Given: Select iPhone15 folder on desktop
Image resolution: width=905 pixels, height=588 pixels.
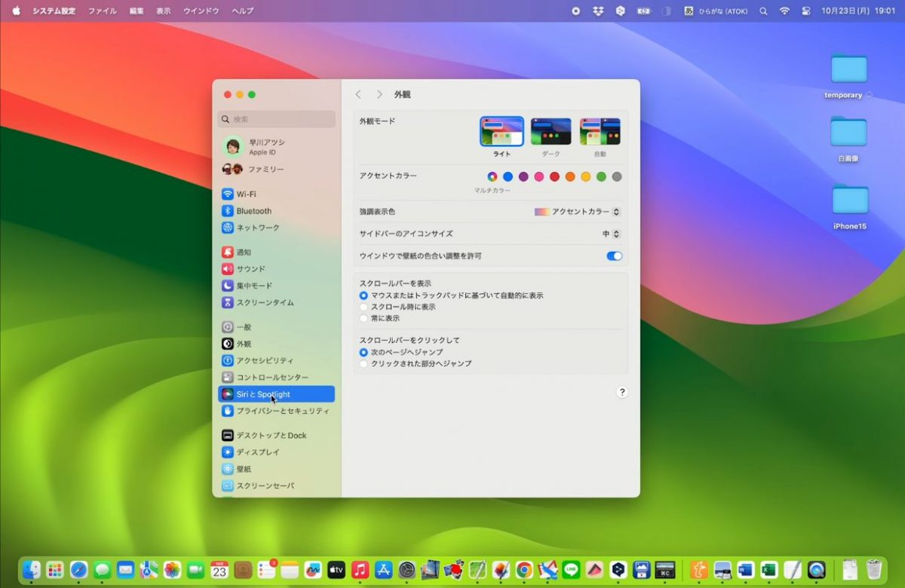Looking at the screenshot, I should (850, 207).
